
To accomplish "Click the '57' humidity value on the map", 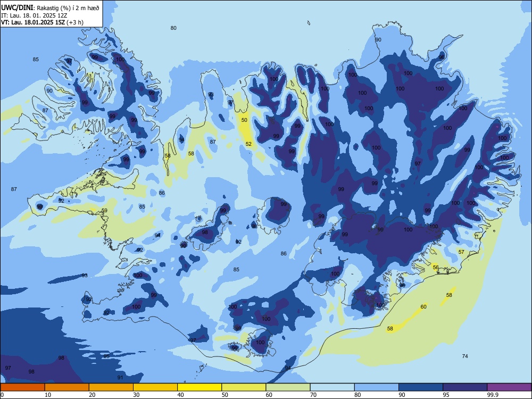I will 461,252.
